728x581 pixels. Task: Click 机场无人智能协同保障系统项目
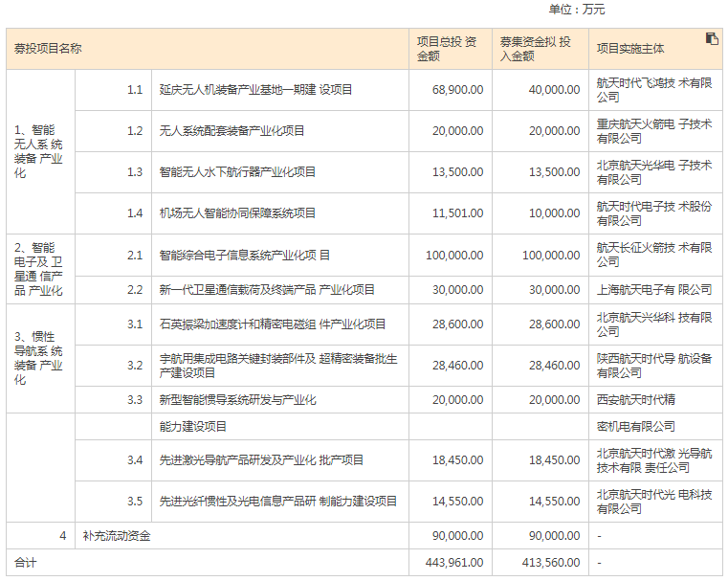(x=237, y=213)
